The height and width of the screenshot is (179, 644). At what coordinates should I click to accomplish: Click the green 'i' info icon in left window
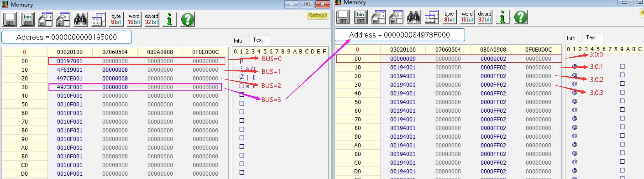click(170, 19)
